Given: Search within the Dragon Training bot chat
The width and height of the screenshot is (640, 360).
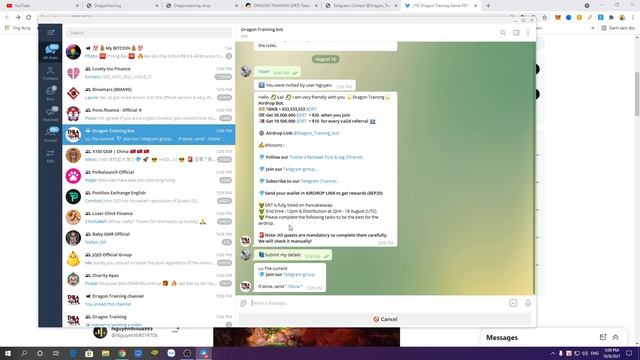Looking at the screenshot, I should click(x=503, y=33).
